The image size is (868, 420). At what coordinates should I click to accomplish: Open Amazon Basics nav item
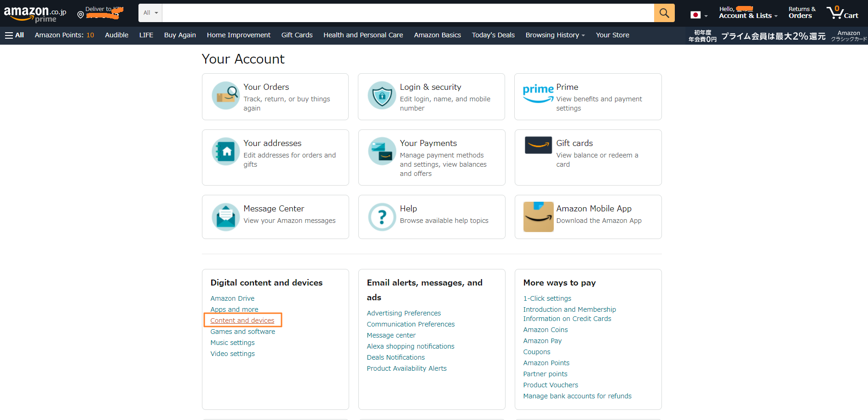click(x=437, y=35)
